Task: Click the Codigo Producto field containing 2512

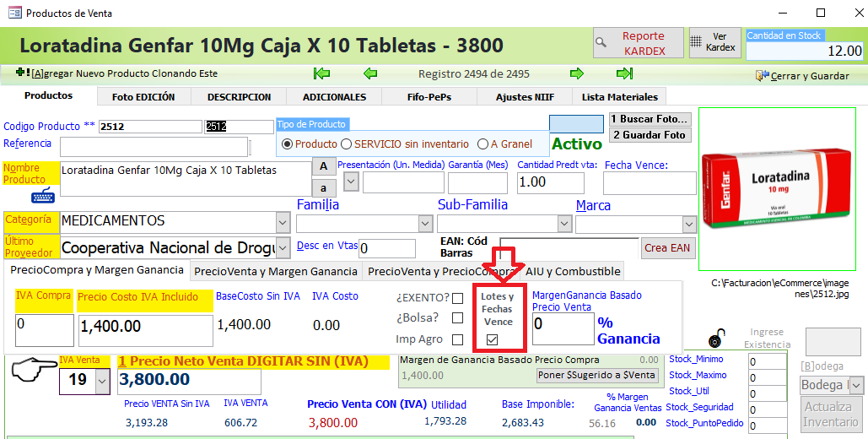Action: pyautogui.click(x=150, y=127)
